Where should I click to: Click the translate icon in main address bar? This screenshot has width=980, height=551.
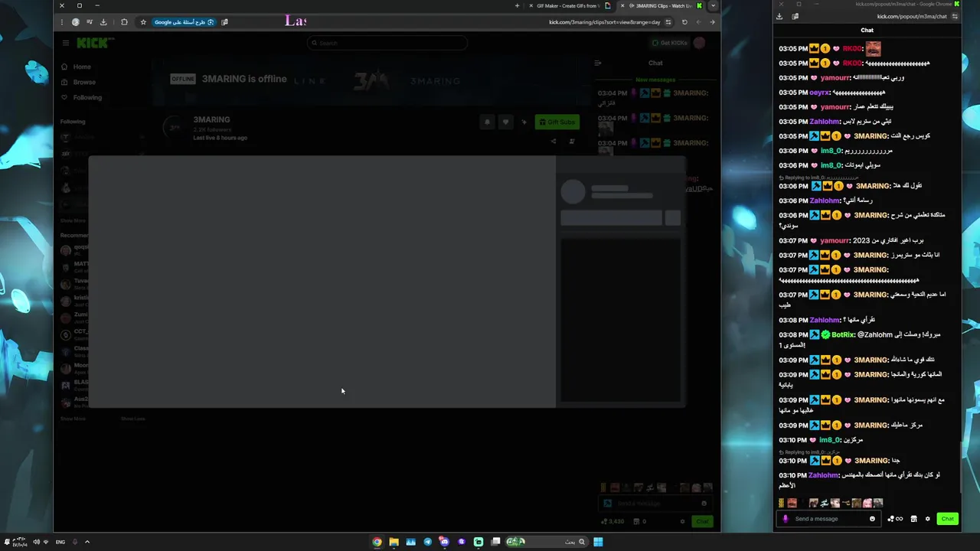pyautogui.click(x=224, y=22)
